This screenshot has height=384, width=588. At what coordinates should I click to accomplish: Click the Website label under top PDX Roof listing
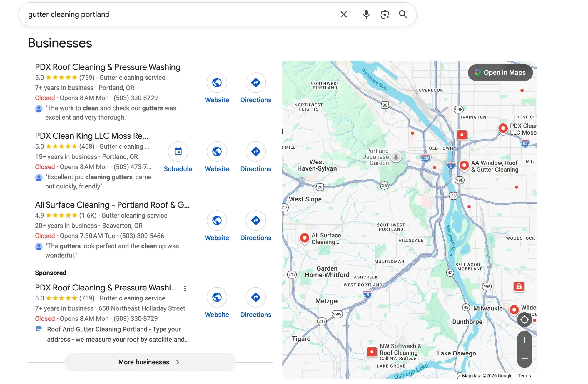tap(217, 100)
